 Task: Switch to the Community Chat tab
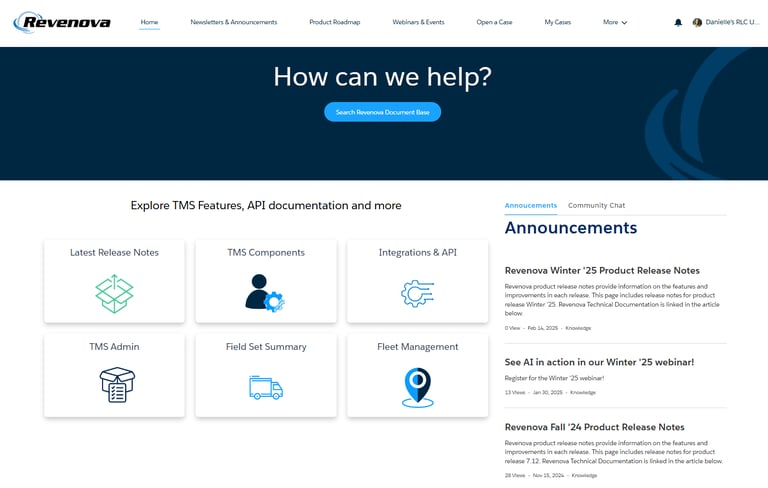click(x=596, y=205)
